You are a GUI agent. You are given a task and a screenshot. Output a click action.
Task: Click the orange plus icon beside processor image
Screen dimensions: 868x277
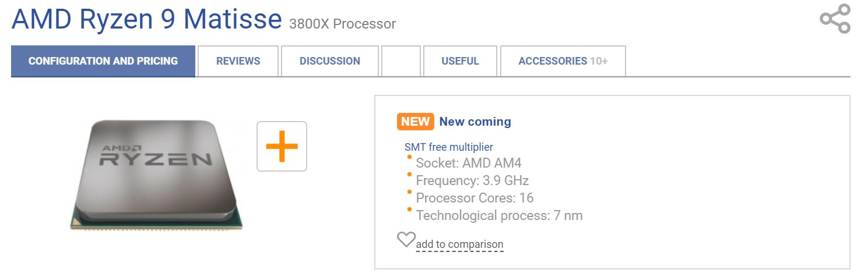(282, 146)
